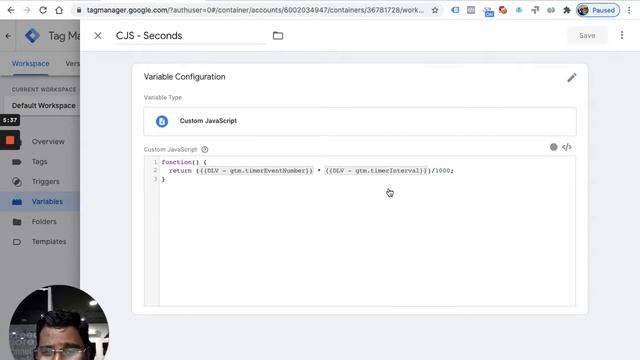Click the browser back button
The width and height of the screenshot is (640, 360).
11,10
